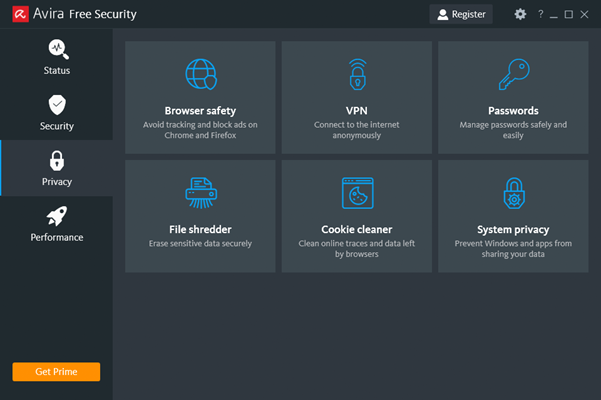Click the VPN Wi-Fi padlock icon

[357, 75]
